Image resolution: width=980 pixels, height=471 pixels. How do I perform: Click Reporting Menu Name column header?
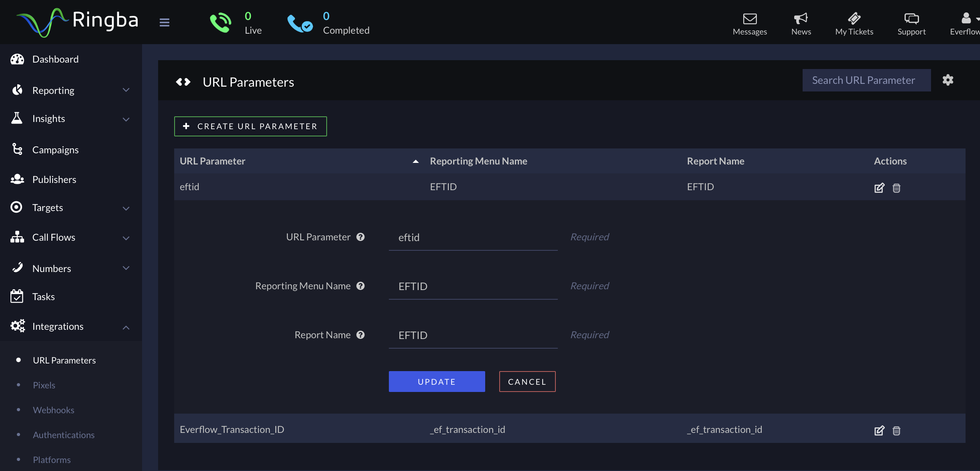(478, 161)
